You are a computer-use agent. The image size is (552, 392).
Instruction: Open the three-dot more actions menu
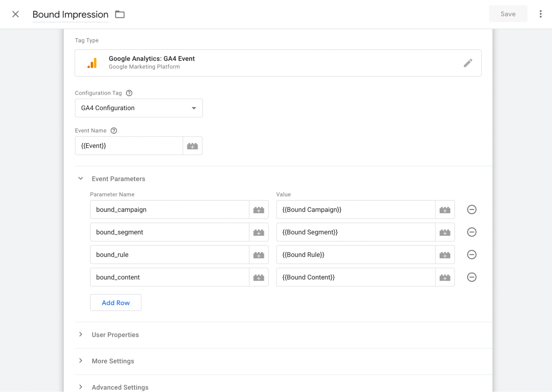pyautogui.click(x=540, y=14)
